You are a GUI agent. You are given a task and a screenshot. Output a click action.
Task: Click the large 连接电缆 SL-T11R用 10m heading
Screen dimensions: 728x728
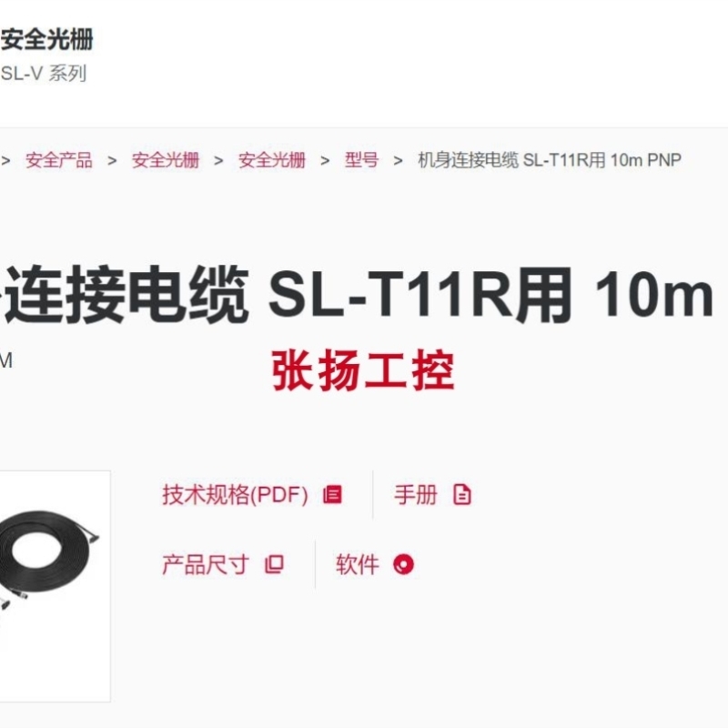tap(358, 294)
